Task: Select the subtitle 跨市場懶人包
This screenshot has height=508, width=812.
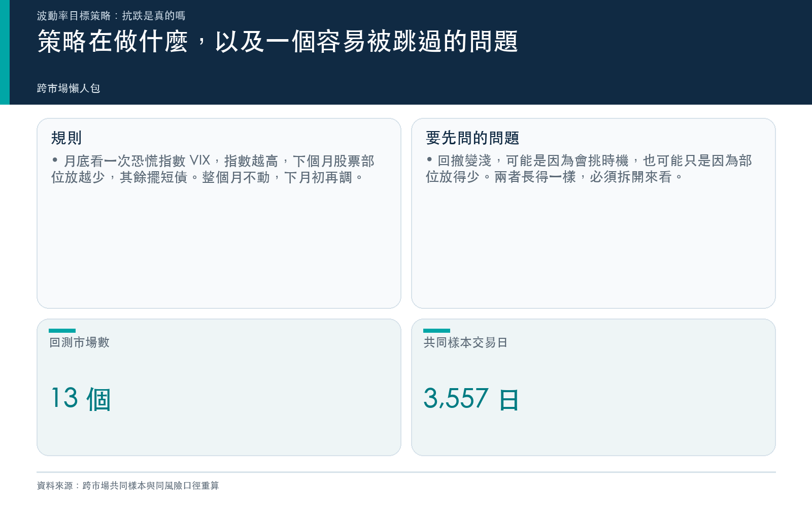Action: 69,88
